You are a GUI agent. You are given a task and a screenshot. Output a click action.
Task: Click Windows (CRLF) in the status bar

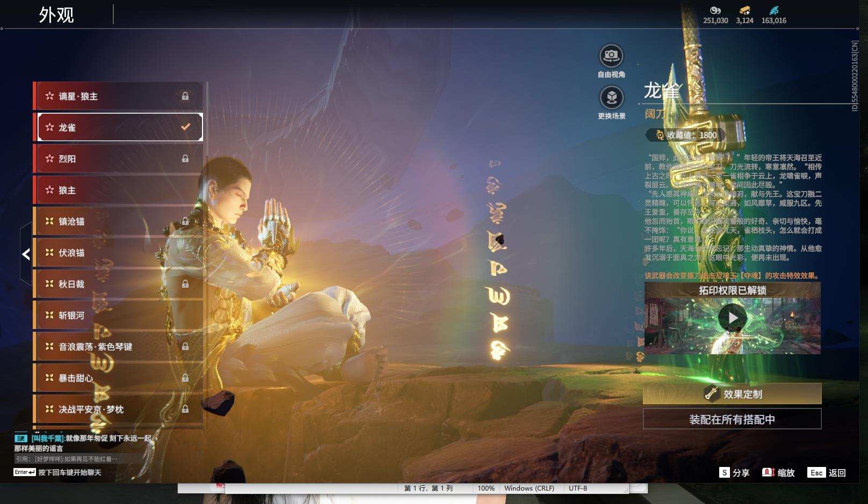point(529,488)
